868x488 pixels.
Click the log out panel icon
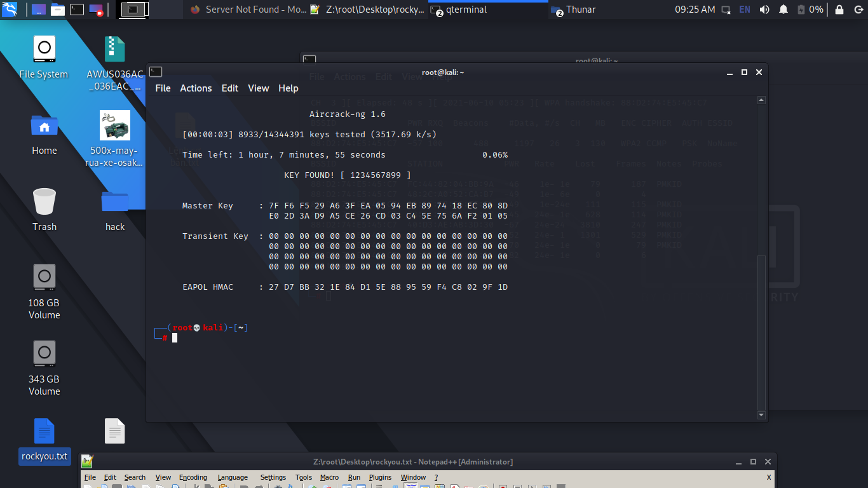[857, 10]
